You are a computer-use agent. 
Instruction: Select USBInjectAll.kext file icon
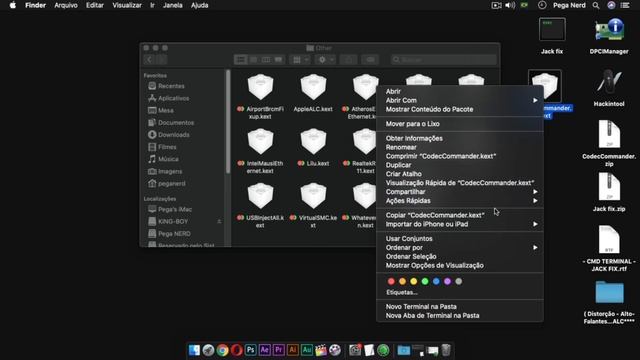point(260,196)
